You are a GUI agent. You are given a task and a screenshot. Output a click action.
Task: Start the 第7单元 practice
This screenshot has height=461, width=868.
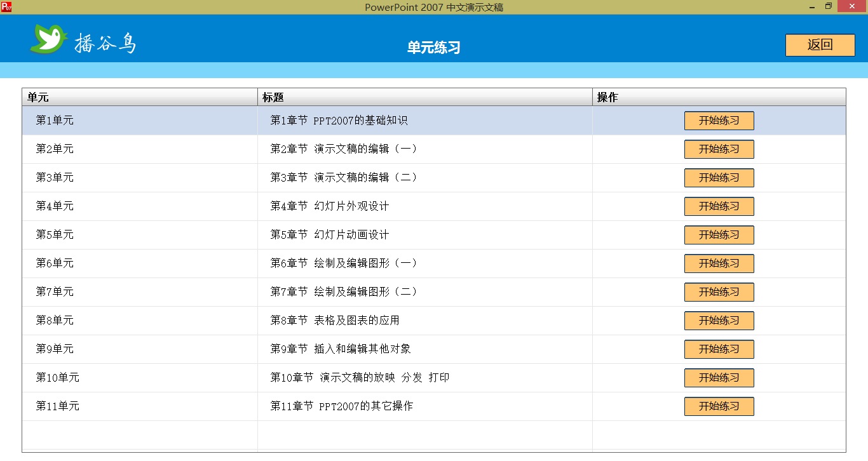tap(719, 292)
